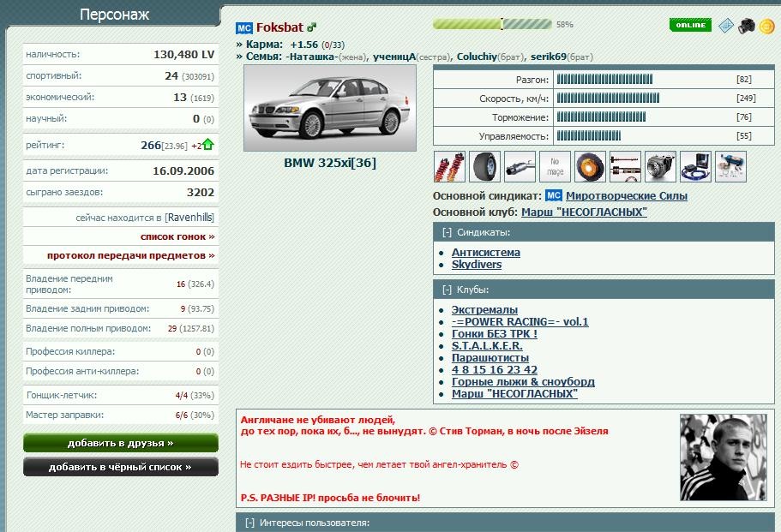Open the camera photos icon
The width and height of the screenshot is (781, 532).
[746, 26]
